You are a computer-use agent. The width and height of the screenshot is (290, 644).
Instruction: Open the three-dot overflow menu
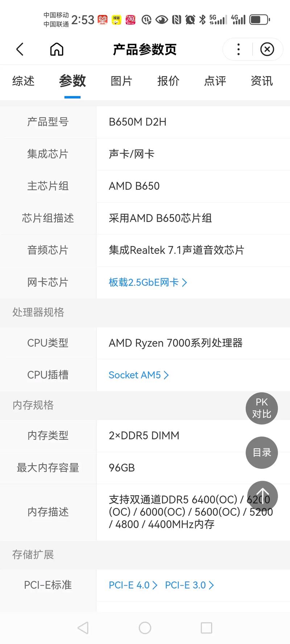[x=238, y=49]
